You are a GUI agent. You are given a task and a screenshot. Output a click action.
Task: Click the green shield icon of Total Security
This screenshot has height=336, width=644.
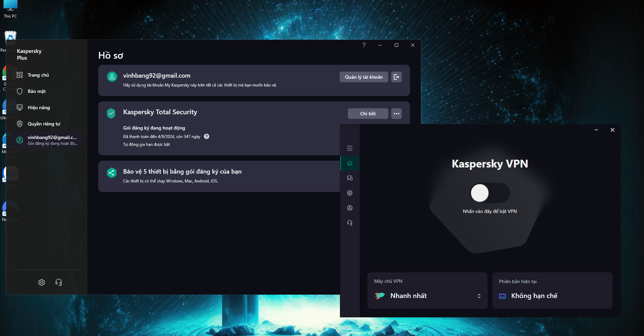click(x=111, y=113)
